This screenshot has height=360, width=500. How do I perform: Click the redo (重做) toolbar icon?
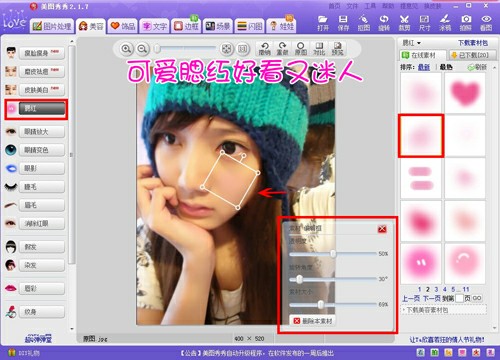point(282,49)
